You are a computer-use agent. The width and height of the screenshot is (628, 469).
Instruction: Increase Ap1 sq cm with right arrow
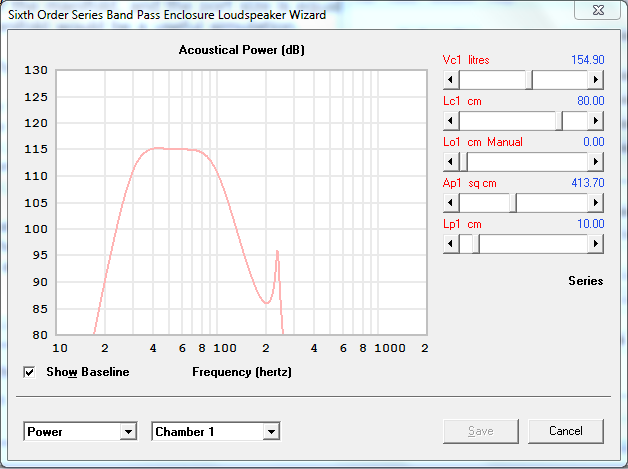point(596,203)
